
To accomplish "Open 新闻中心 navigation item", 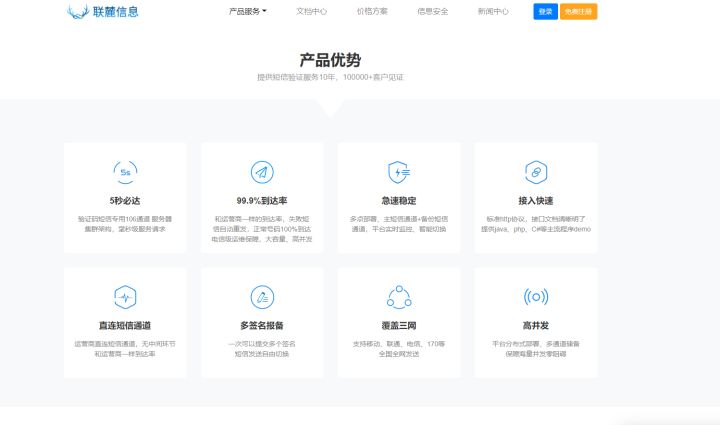I will pyautogui.click(x=493, y=11).
